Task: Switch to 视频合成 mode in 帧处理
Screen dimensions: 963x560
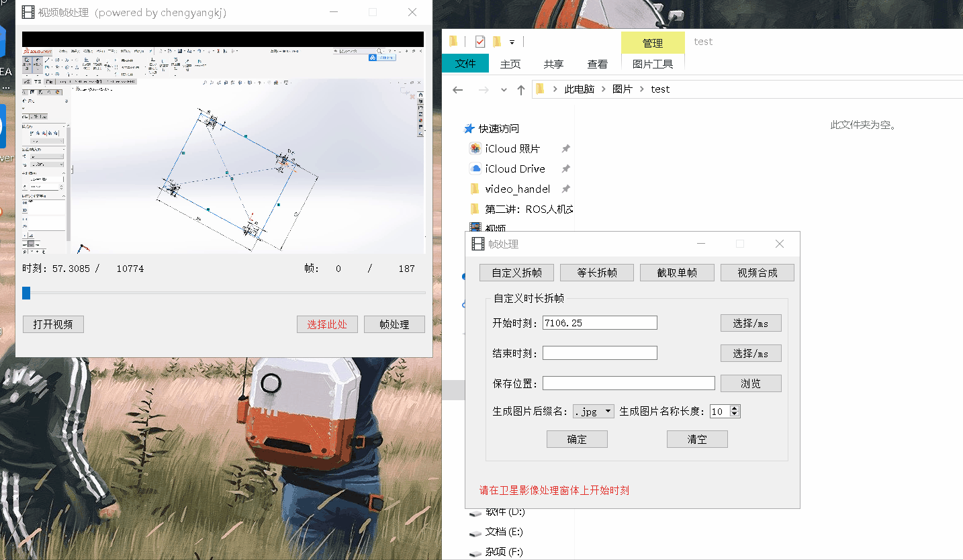Action: point(758,273)
